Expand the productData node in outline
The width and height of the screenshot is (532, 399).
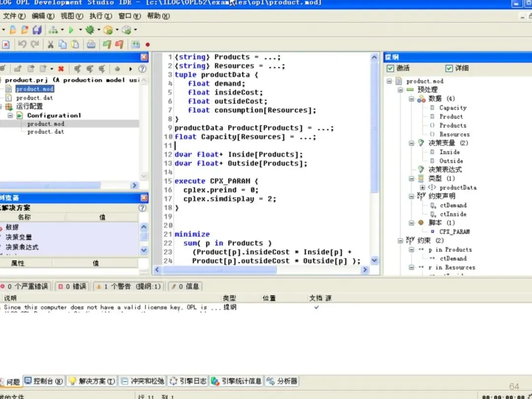tap(422, 188)
